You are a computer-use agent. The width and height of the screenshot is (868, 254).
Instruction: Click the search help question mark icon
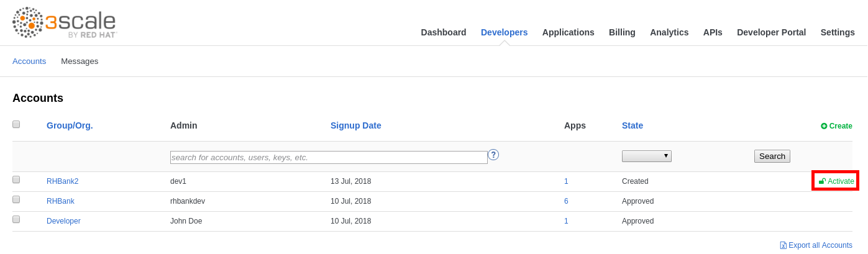pyautogui.click(x=493, y=155)
